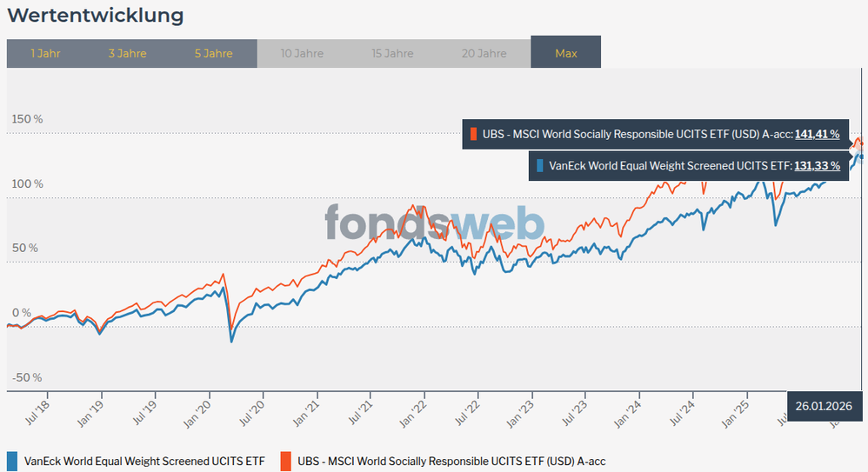This screenshot has width=868, height=472.
Task: Switch to the 3 Jahre tab
Action: pyautogui.click(x=127, y=54)
